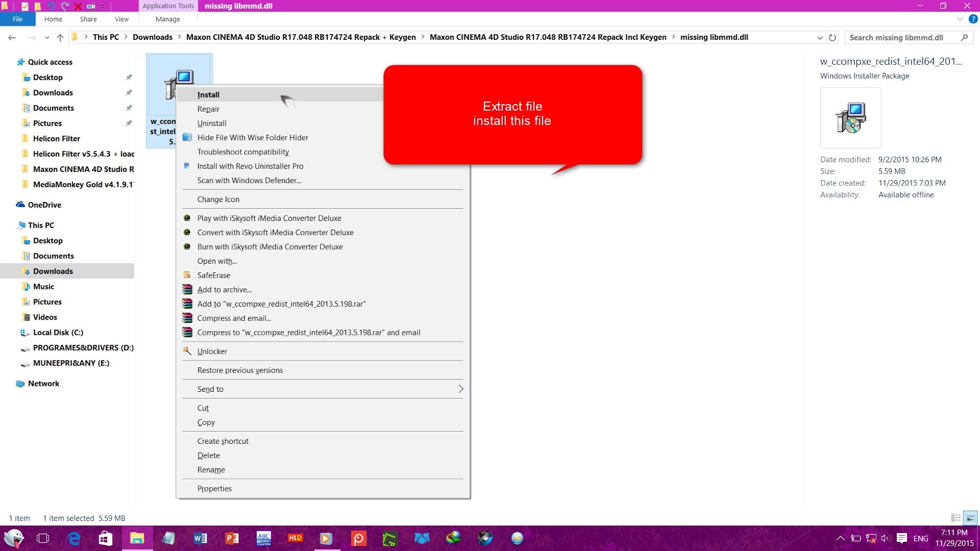
Task: Choose Rename from the context menu
Action: [323, 470]
